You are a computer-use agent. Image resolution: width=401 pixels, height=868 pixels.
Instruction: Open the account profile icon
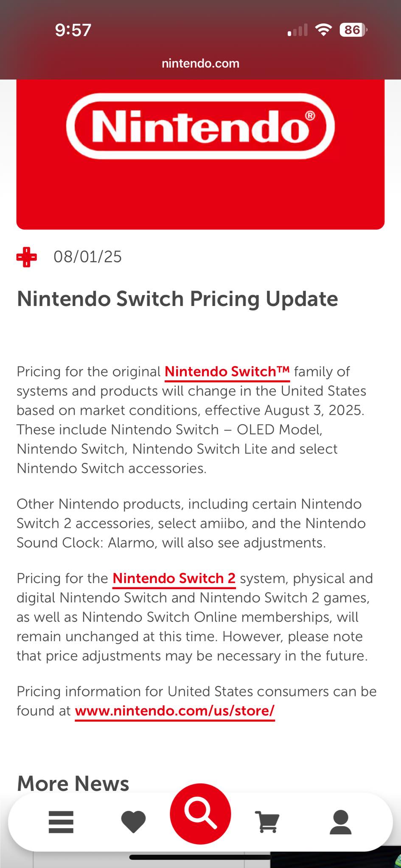click(x=340, y=822)
